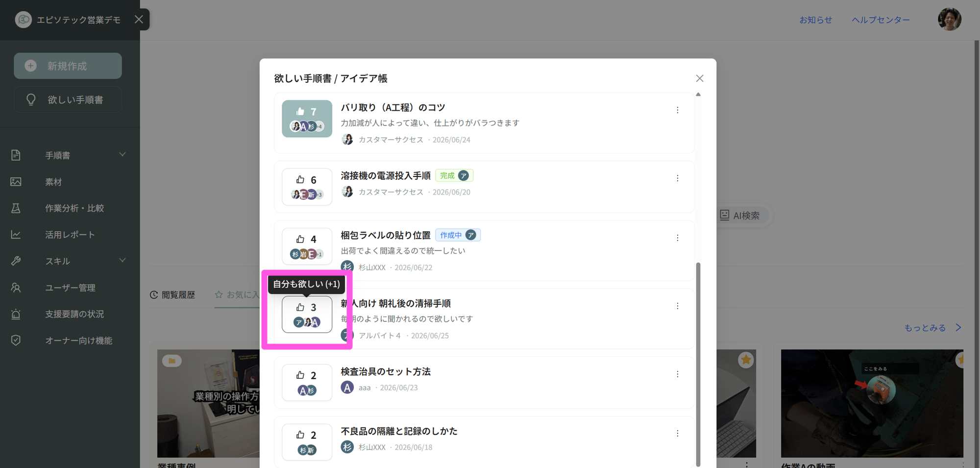The image size is (980, 468).
Task: Open more options for 新人向け 朝礼後の清掃手順
Action: click(x=678, y=306)
